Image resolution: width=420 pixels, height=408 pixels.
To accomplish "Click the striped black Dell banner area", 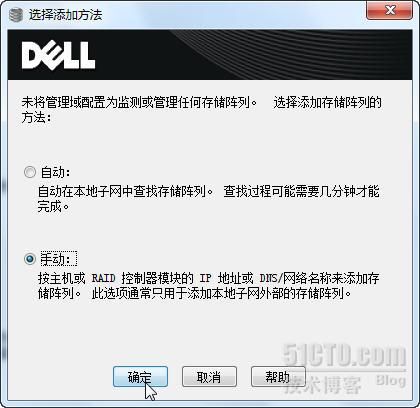I will click(210, 55).
